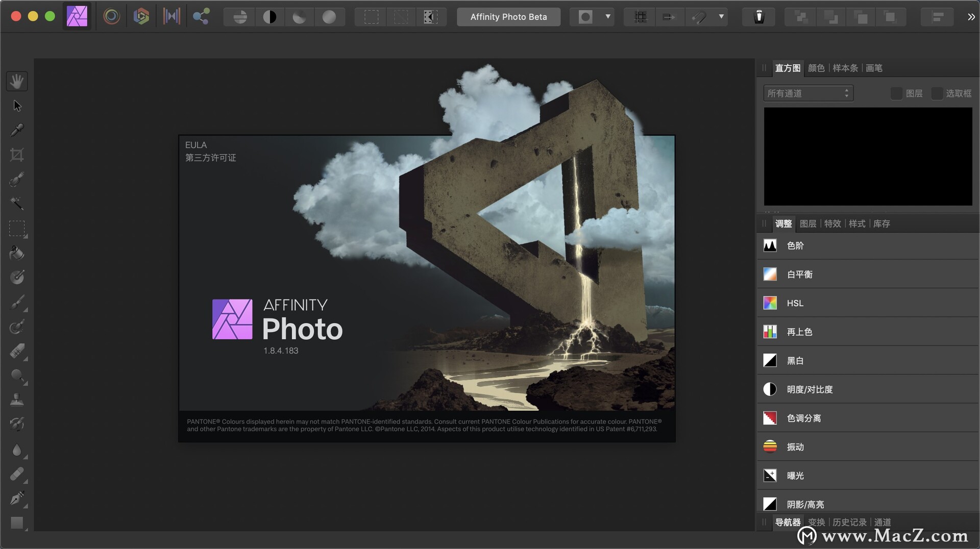Image resolution: width=980 pixels, height=549 pixels.
Task: Switch to the 历史记录 history tab
Action: [849, 522]
